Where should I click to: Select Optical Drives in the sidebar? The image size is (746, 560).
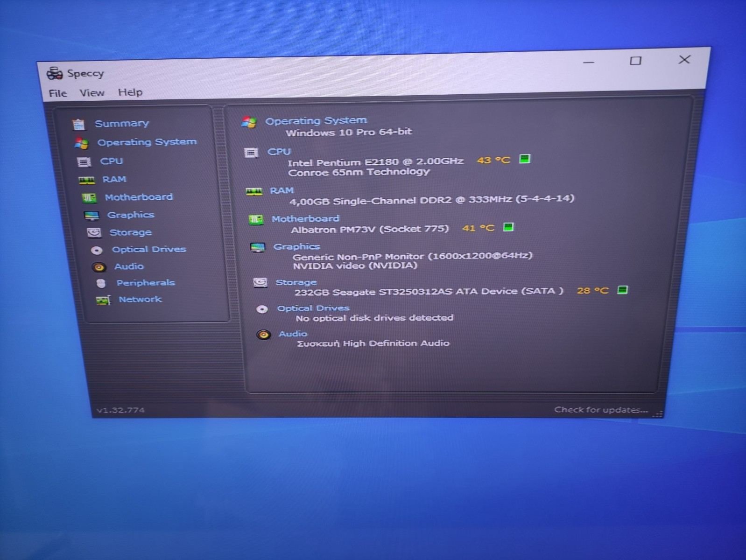pos(149,249)
